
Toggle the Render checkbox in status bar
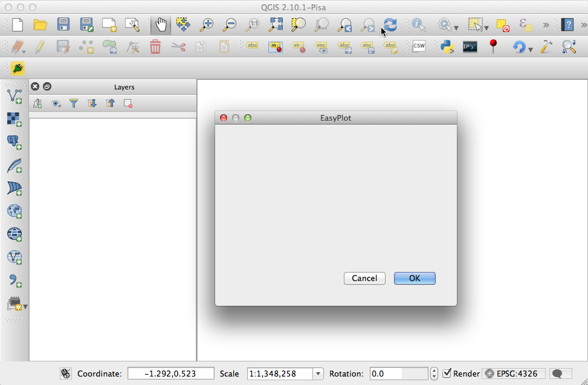pyautogui.click(x=447, y=374)
